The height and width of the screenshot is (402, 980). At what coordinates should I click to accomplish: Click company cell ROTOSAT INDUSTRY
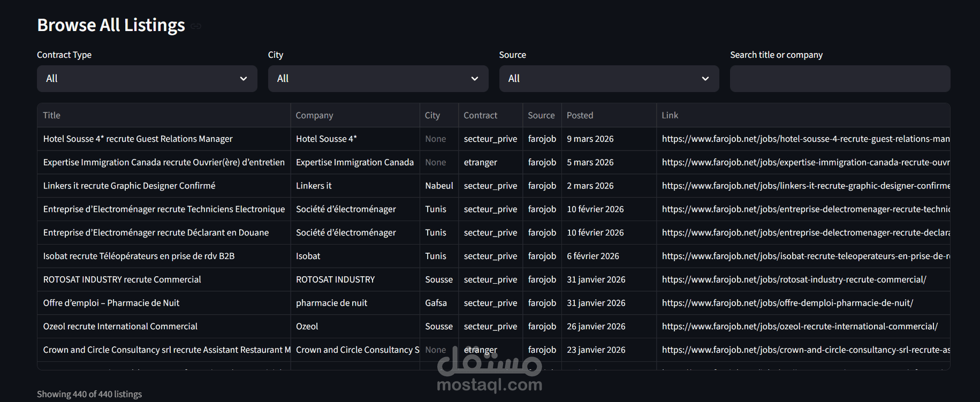point(355,279)
